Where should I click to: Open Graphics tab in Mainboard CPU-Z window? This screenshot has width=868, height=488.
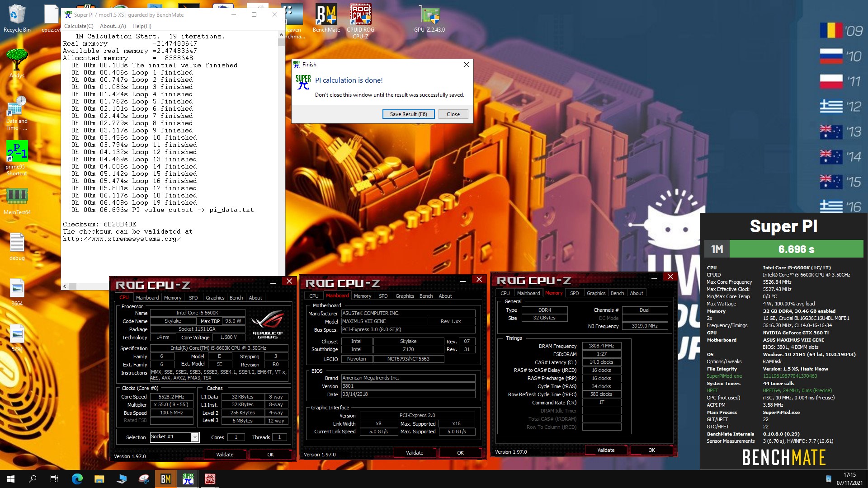pyautogui.click(x=405, y=296)
